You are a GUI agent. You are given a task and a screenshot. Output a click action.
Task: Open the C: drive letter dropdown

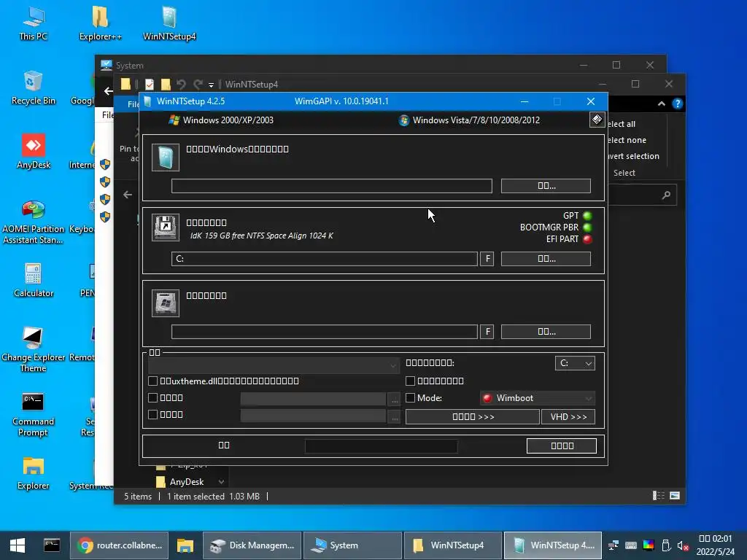(x=575, y=363)
